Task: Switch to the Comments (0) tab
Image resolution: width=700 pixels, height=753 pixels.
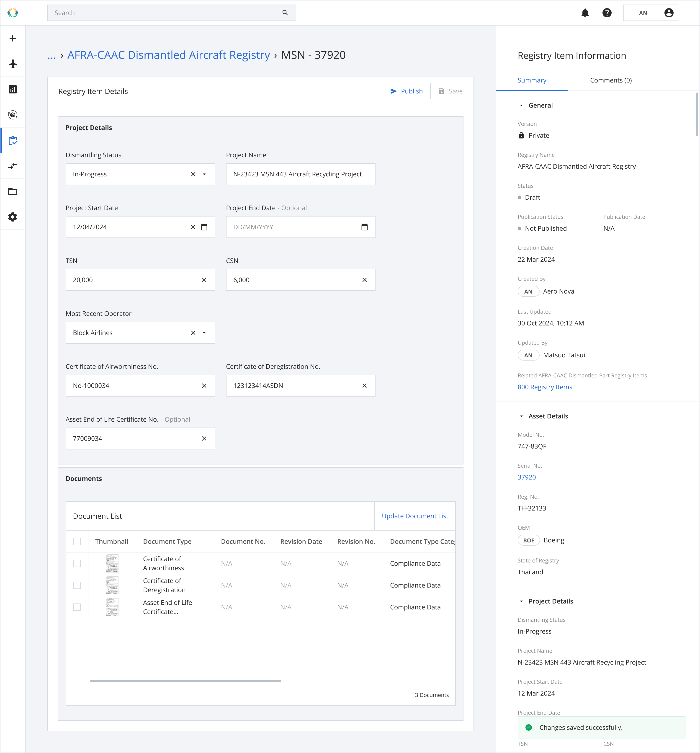Action: 611,80
